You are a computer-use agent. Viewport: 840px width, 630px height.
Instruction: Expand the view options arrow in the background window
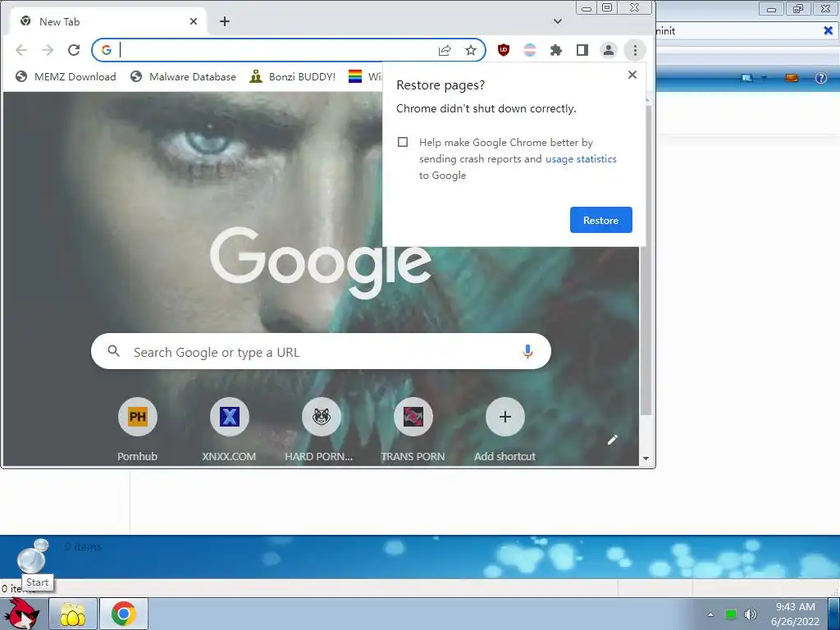(x=764, y=78)
